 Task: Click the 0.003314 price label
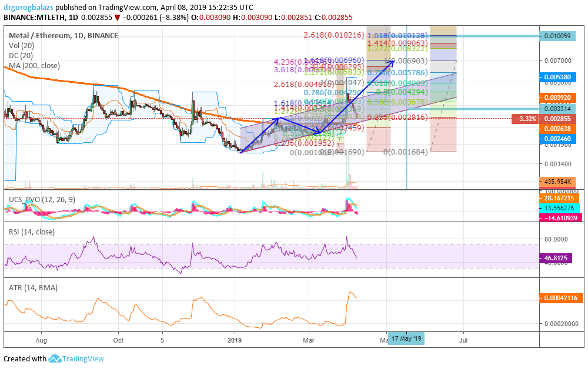pos(557,109)
